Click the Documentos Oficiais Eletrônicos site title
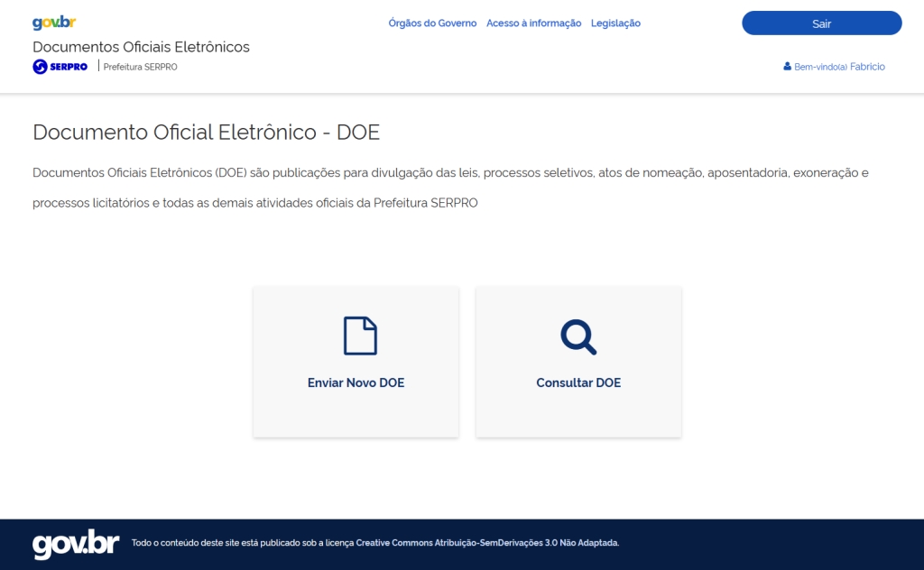924x570 pixels. coord(140,46)
